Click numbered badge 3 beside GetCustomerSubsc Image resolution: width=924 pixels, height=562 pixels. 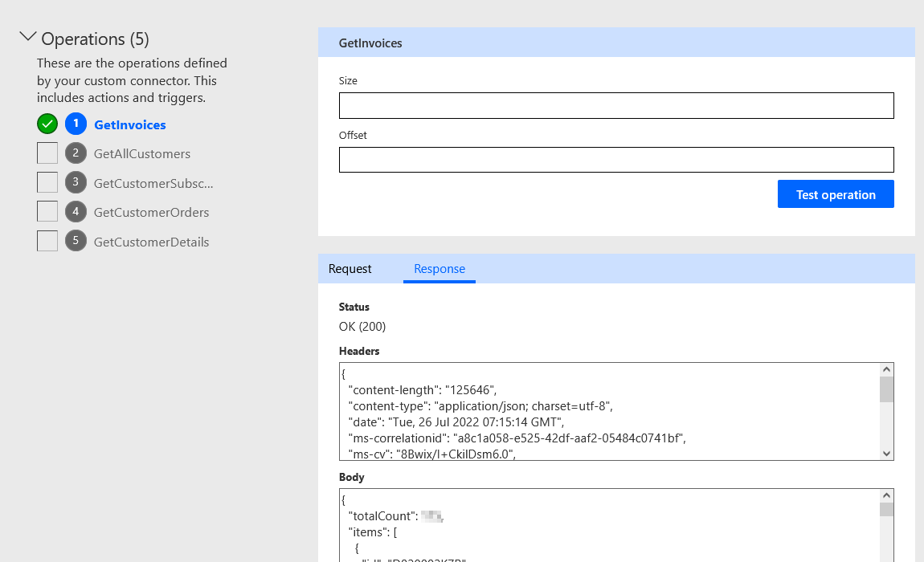(x=76, y=182)
